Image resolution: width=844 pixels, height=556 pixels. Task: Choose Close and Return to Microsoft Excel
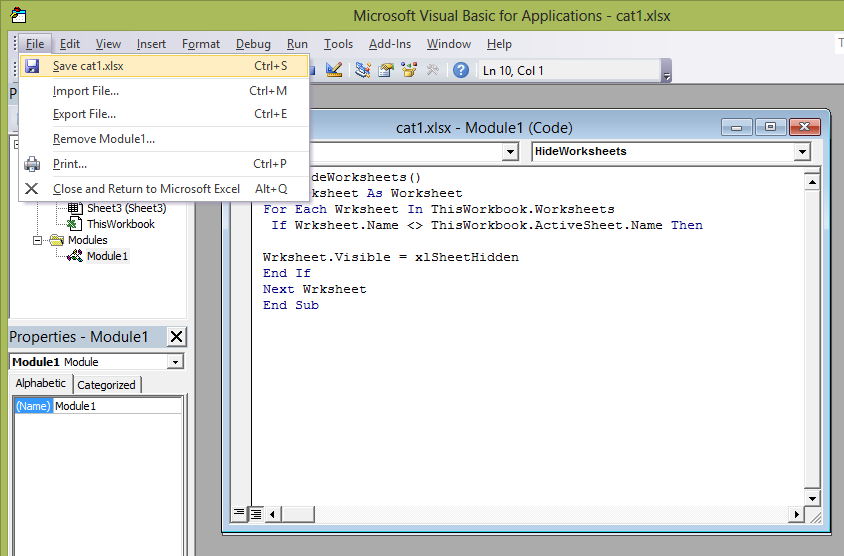point(164,189)
